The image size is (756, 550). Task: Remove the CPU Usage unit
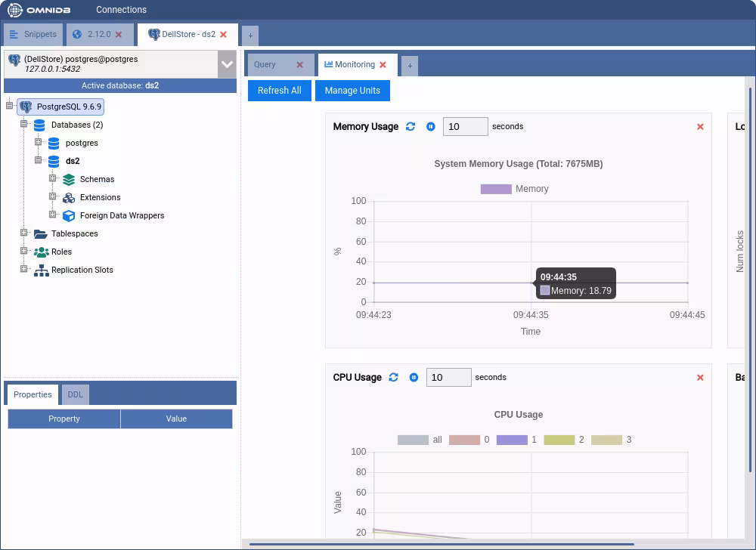coord(701,378)
